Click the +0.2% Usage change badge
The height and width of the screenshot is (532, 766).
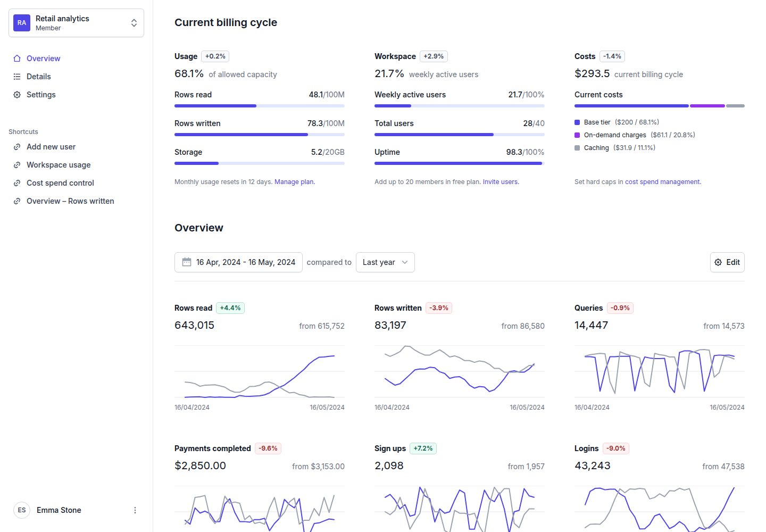pyautogui.click(x=215, y=56)
